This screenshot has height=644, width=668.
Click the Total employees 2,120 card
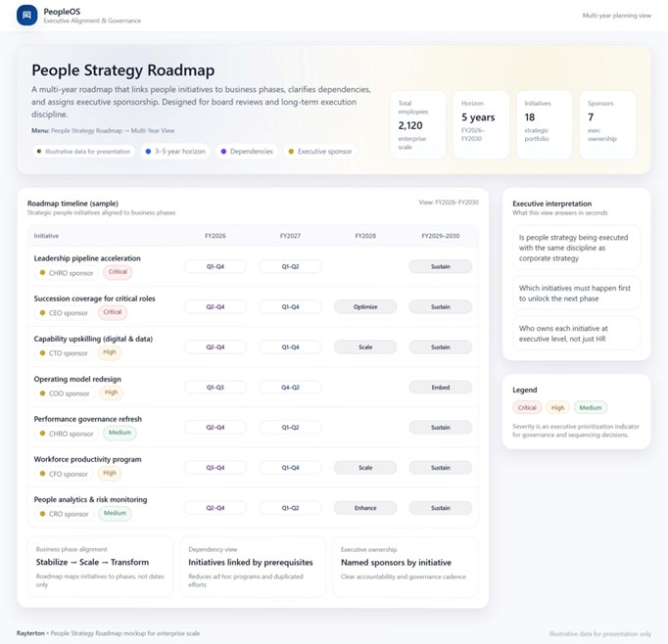[418, 124]
